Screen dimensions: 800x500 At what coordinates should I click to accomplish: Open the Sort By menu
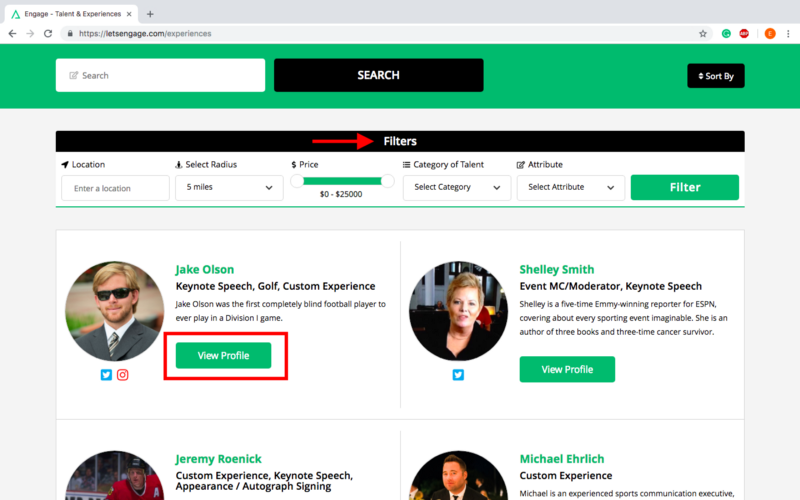click(715, 76)
